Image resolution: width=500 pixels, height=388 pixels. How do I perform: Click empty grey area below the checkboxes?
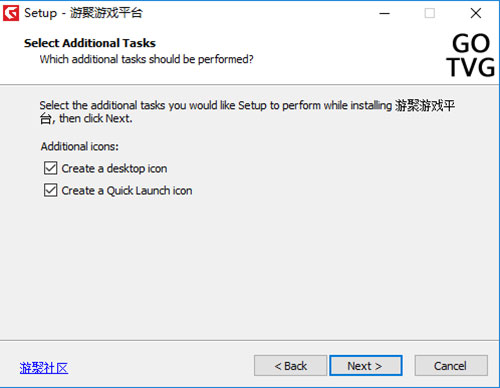250,267
